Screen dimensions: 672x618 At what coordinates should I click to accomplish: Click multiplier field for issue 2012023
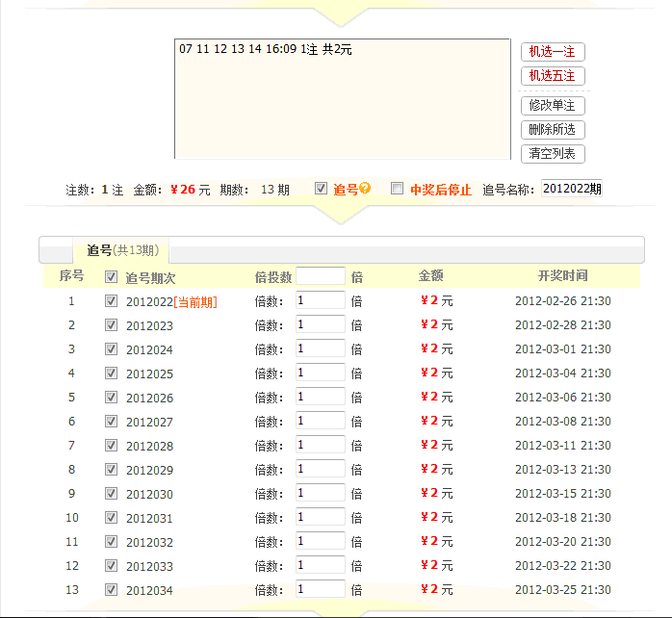click(x=321, y=324)
